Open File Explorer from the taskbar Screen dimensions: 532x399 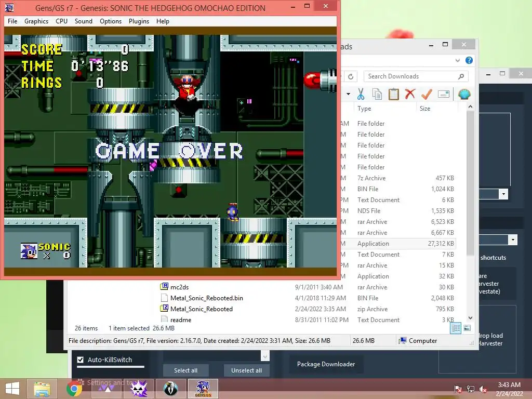[x=42, y=389]
